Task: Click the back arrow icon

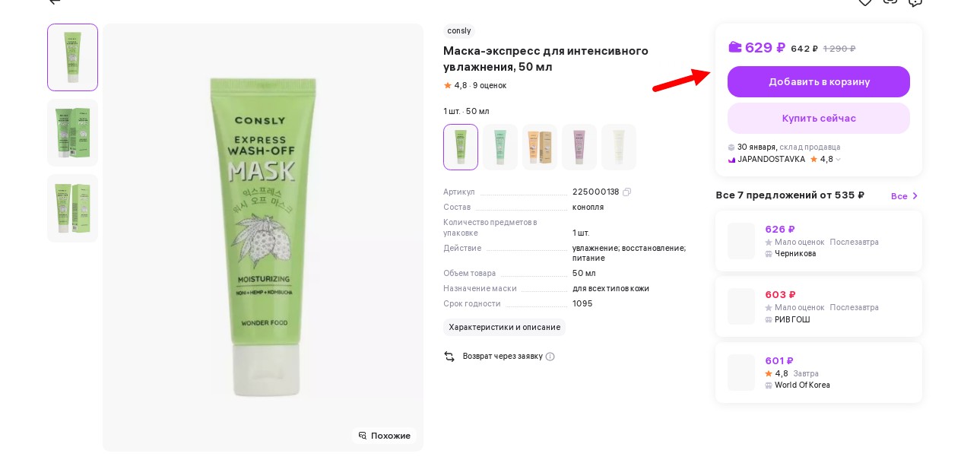Action: click(55, 2)
